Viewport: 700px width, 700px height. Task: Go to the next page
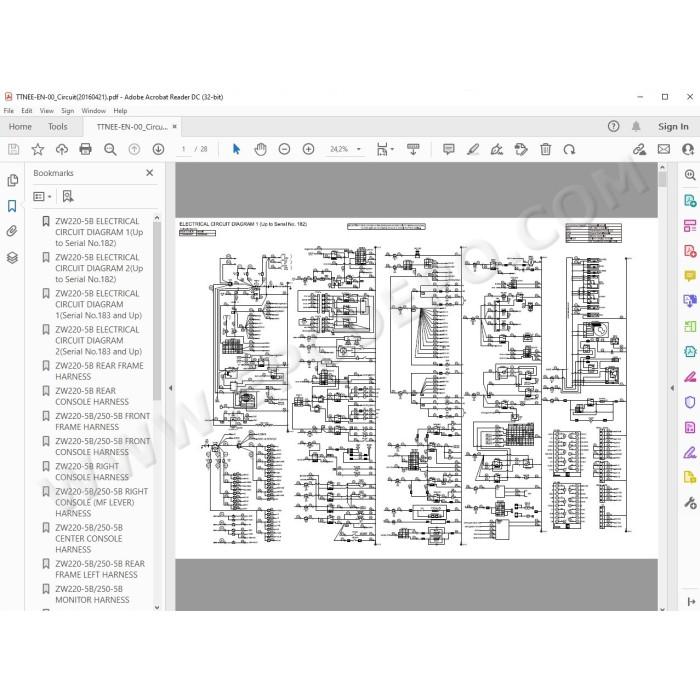click(x=158, y=149)
